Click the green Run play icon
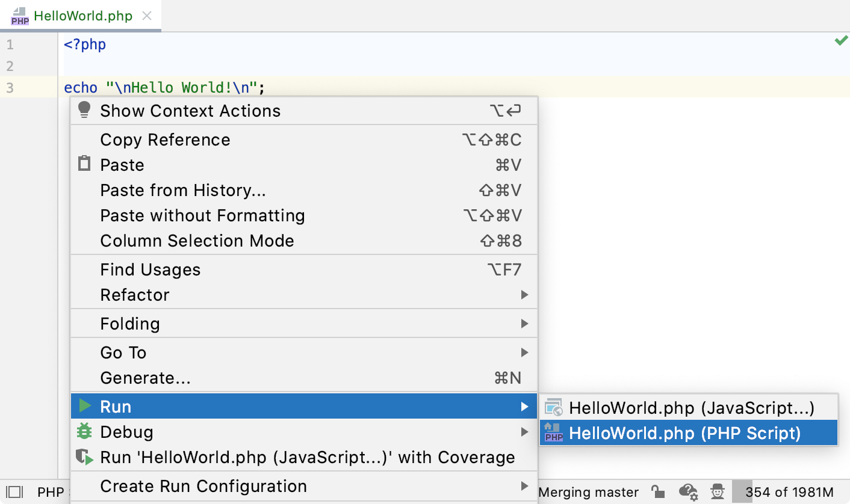 85,406
